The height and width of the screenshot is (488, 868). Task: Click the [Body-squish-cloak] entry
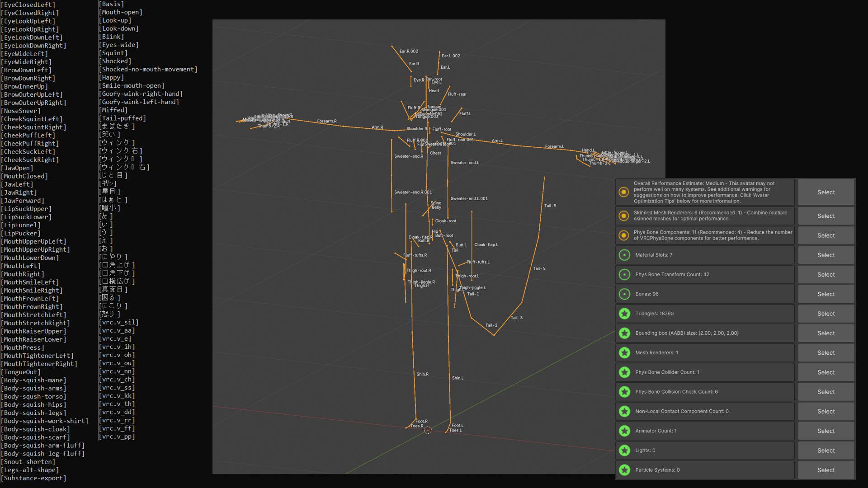coord(35,429)
